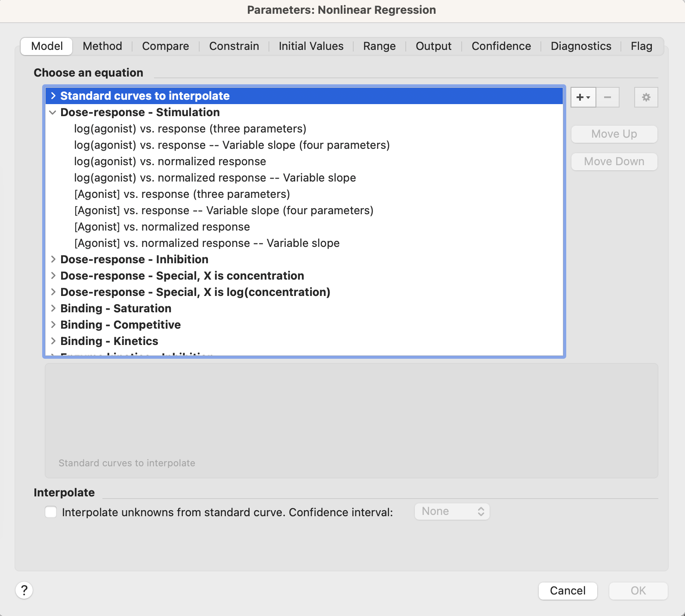The height and width of the screenshot is (616, 685).
Task: Expand Dose-response - Inhibition group
Action: (x=53, y=259)
